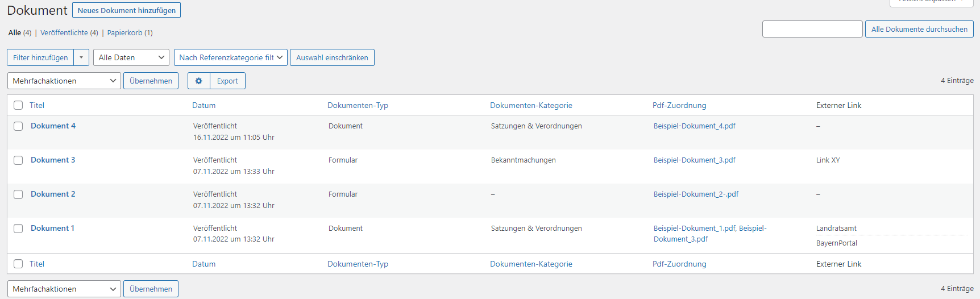Click the Auswahl einschränken button
Screen dimensions: 980x299
tap(332, 57)
